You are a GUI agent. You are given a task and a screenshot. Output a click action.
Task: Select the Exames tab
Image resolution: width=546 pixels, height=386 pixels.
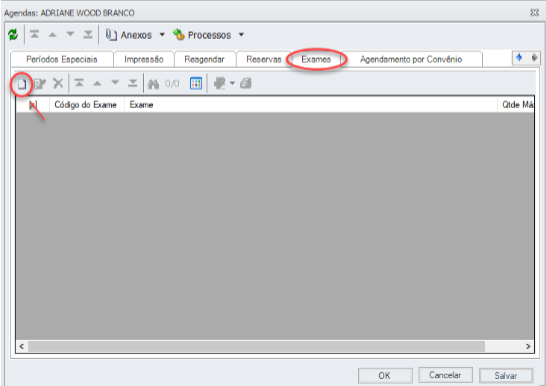[316, 59]
